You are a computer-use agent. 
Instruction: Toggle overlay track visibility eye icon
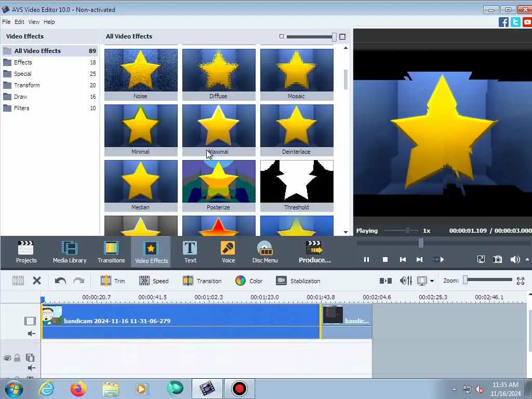(x=7, y=358)
